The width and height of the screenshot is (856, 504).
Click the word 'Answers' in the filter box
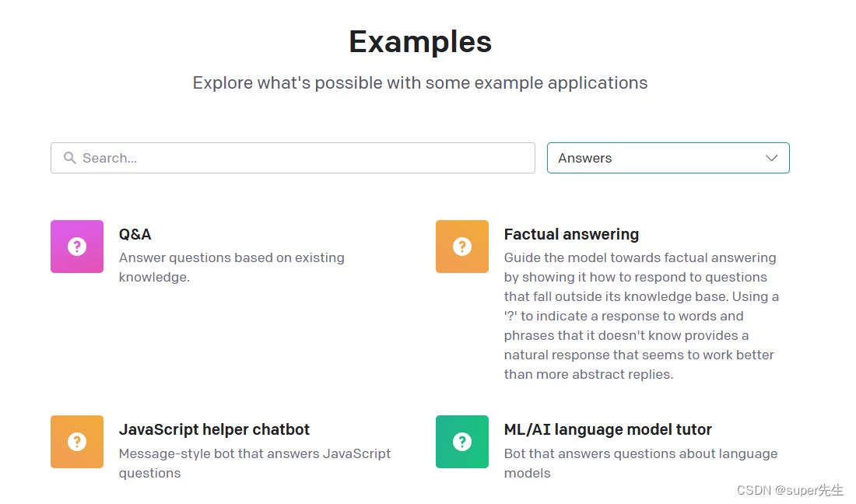coord(584,158)
